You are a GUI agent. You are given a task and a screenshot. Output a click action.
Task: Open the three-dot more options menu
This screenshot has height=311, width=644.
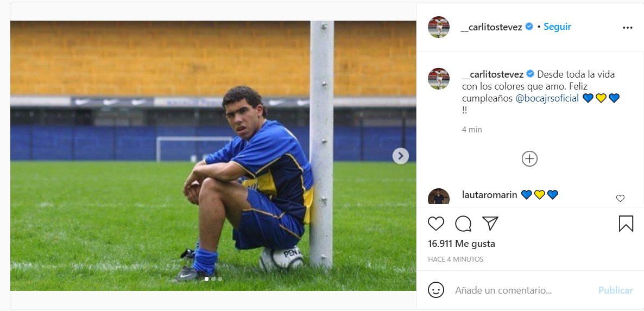point(628,28)
